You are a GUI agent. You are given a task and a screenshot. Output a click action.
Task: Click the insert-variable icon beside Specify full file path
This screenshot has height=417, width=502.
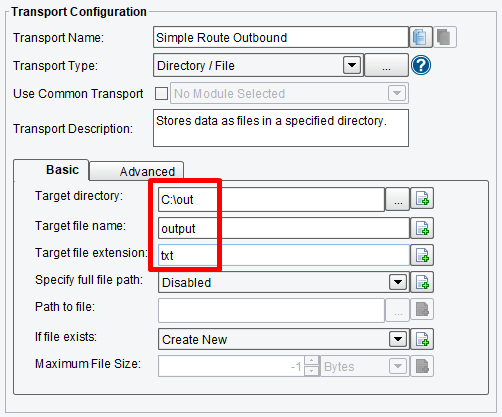pyautogui.click(x=422, y=282)
